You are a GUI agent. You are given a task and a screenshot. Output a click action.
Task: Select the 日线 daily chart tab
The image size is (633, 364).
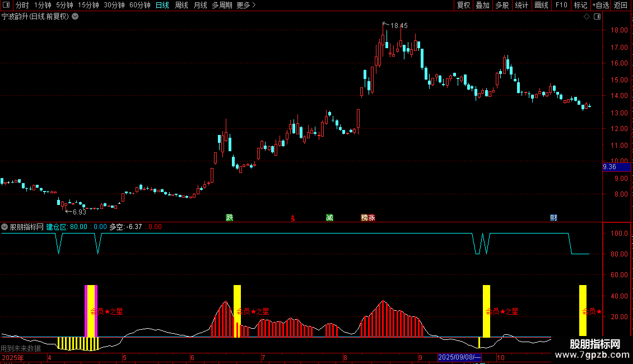pos(162,5)
